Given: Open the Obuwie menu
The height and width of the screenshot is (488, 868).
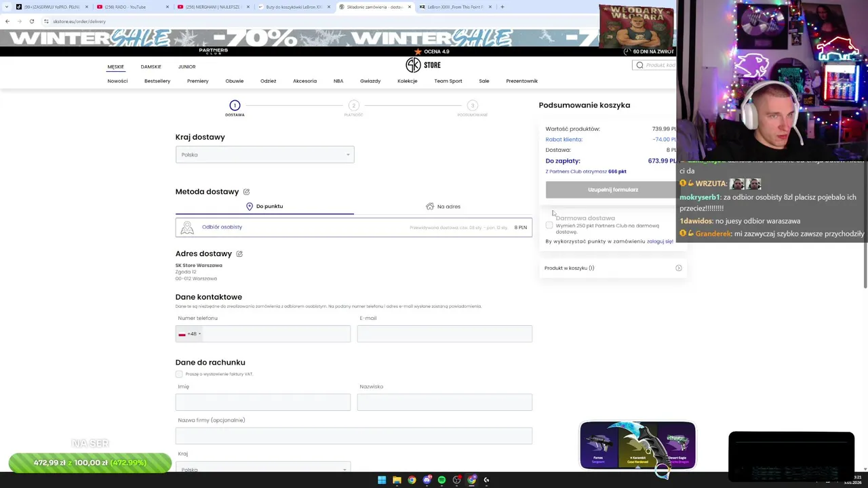Looking at the screenshot, I should coord(234,81).
